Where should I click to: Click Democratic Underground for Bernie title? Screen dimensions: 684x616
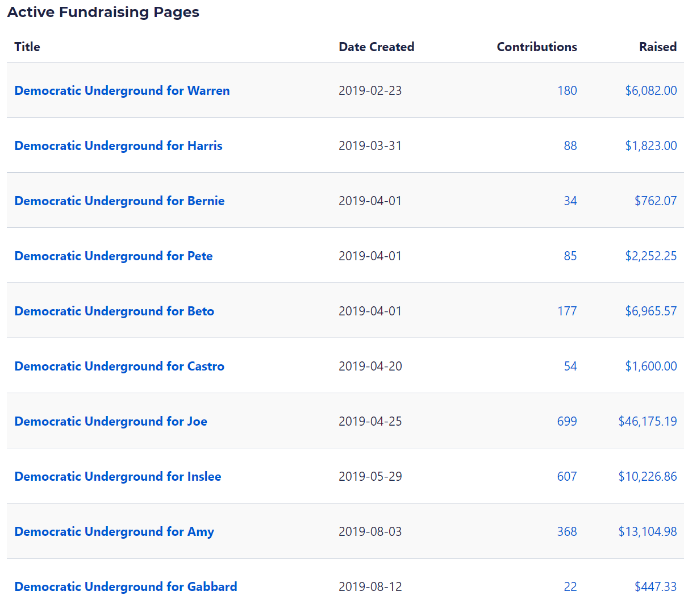119,201
